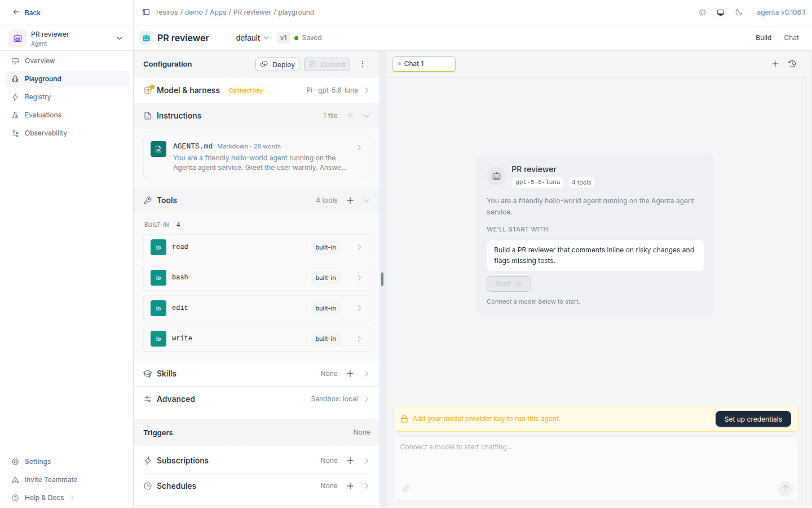Switch to Build mode
Screen dimensions: 812x508
[764, 38]
